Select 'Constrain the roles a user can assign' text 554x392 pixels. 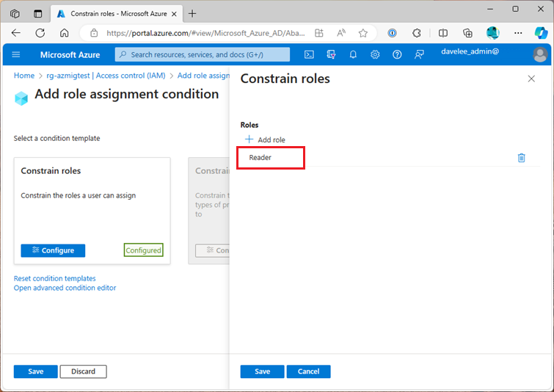(x=78, y=195)
